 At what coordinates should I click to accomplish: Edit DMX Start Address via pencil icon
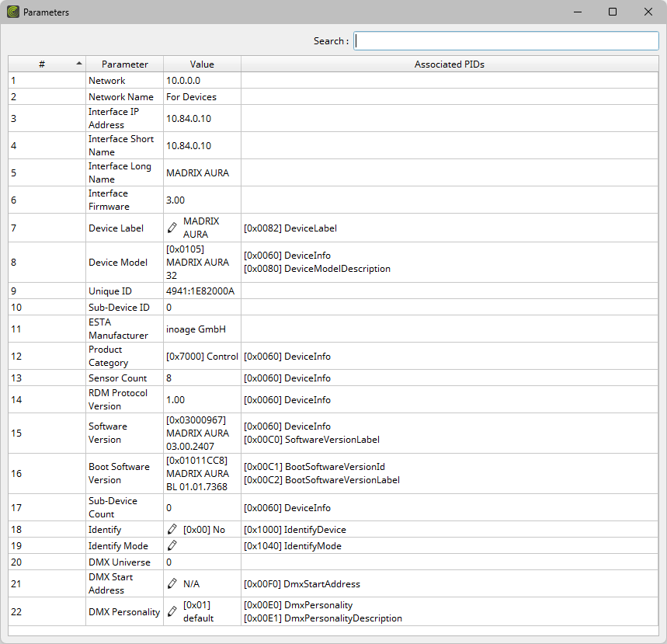(x=173, y=583)
